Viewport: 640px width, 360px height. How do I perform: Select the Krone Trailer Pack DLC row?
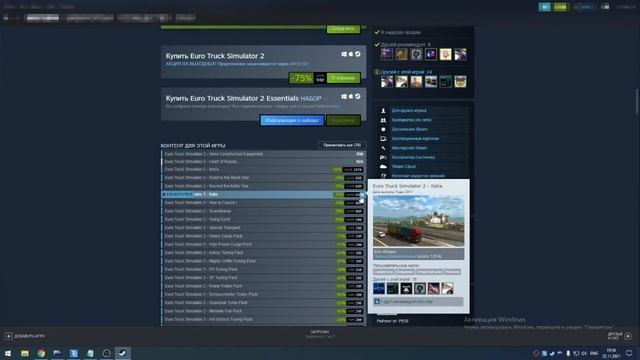pos(264,286)
